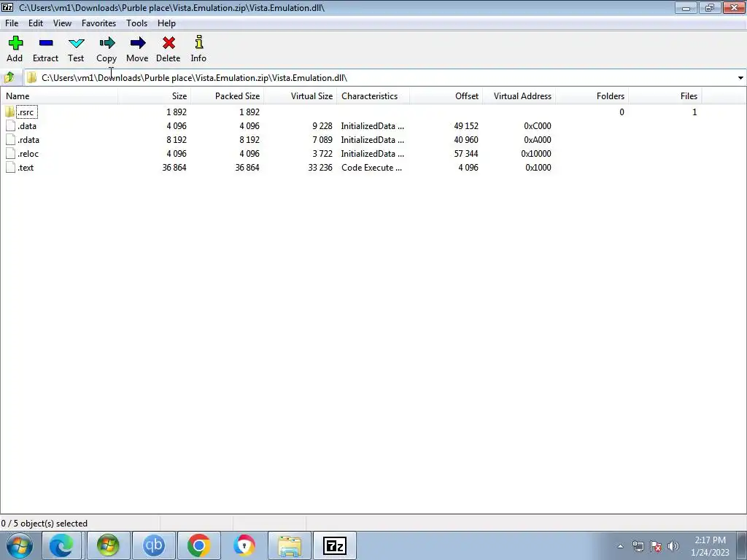The image size is (747, 560).
Task: Click the .data file icon
Action: tap(10, 125)
